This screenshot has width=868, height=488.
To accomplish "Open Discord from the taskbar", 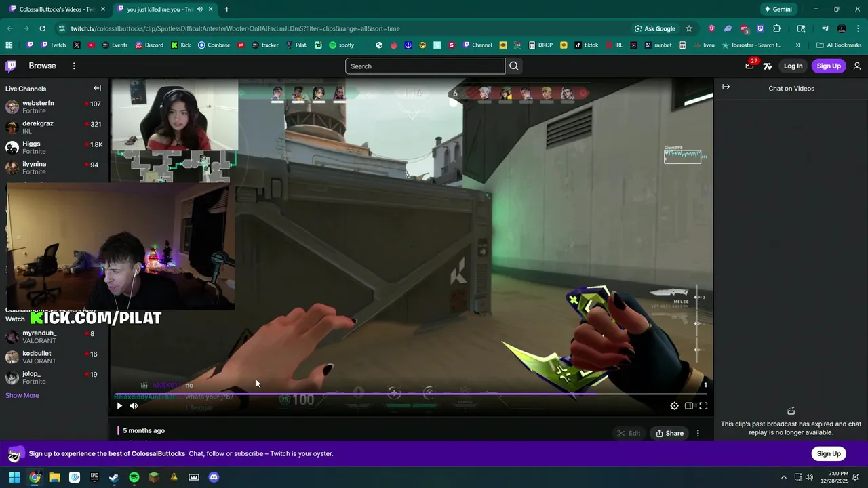I will pos(214,477).
